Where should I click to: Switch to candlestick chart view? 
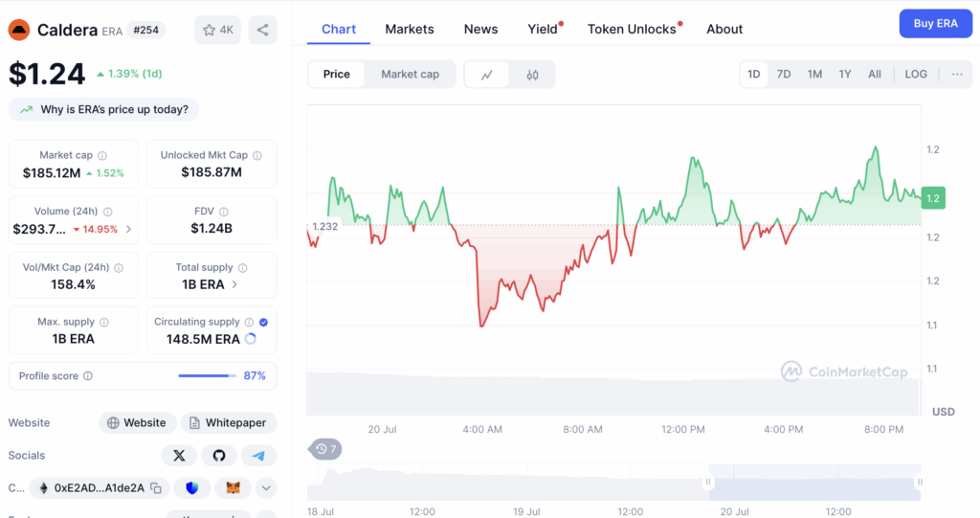(x=532, y=75)
